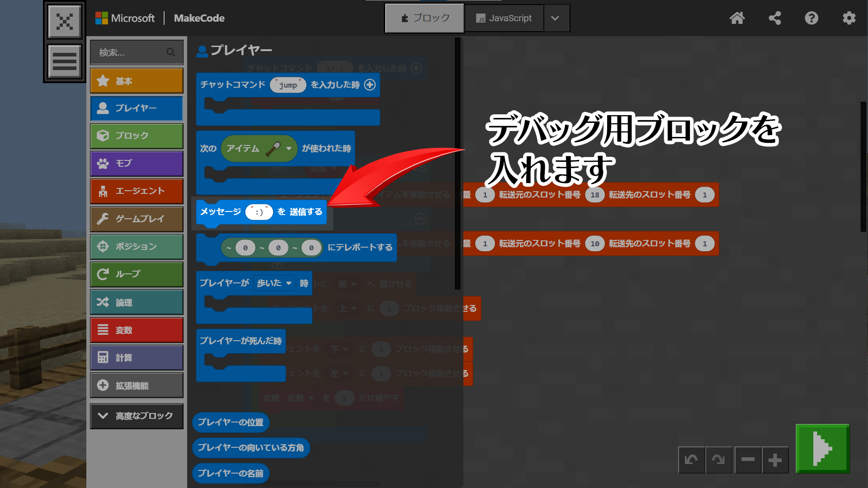Expand the 高度なブロック section

pos(137,416)
